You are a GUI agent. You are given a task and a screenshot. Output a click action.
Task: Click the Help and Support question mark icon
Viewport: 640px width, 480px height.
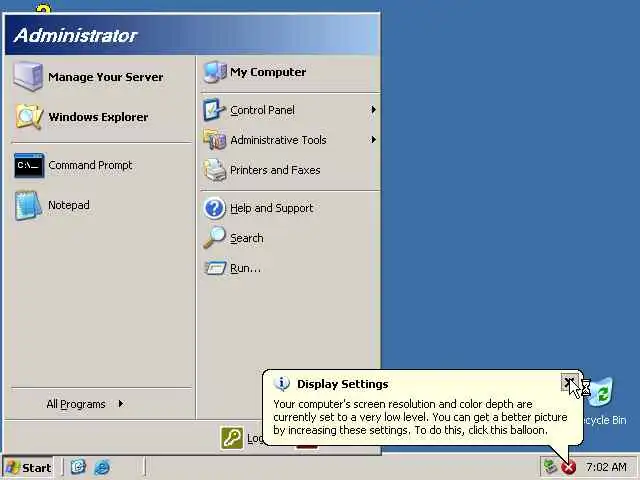coord(214,208)
